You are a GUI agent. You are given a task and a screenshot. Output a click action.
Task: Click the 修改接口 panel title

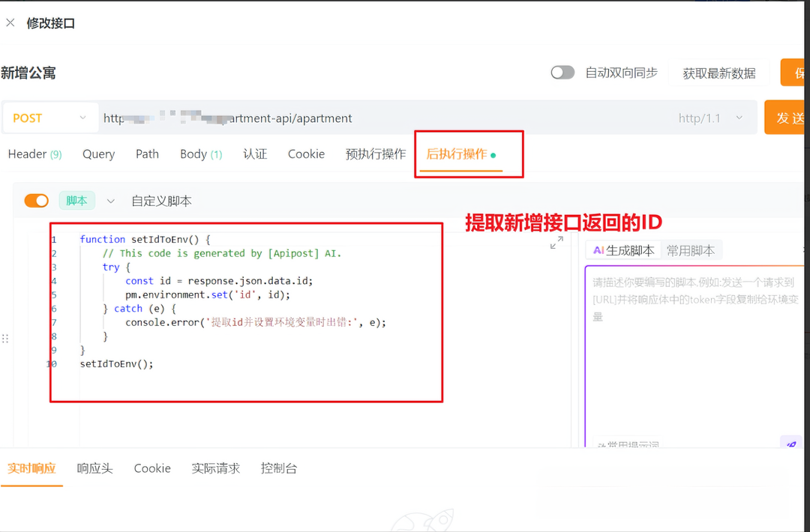pos(51,23)
